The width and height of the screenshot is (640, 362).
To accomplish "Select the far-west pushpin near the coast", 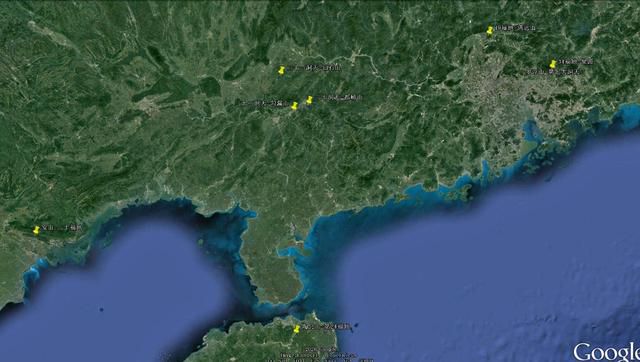I will [x=36, y=231].
